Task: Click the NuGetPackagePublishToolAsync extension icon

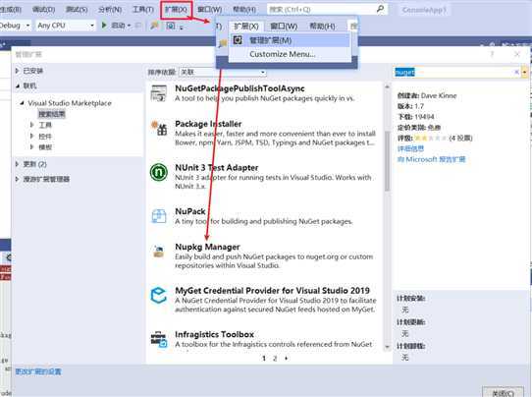Action: [x=159, y=93]
